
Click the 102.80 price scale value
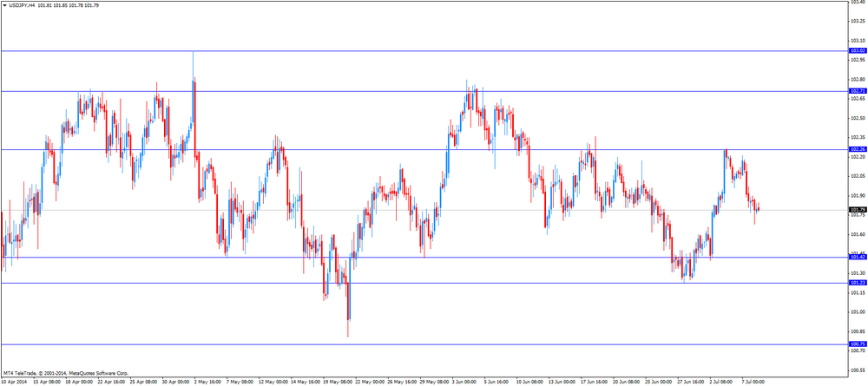[x=858, y=79]
